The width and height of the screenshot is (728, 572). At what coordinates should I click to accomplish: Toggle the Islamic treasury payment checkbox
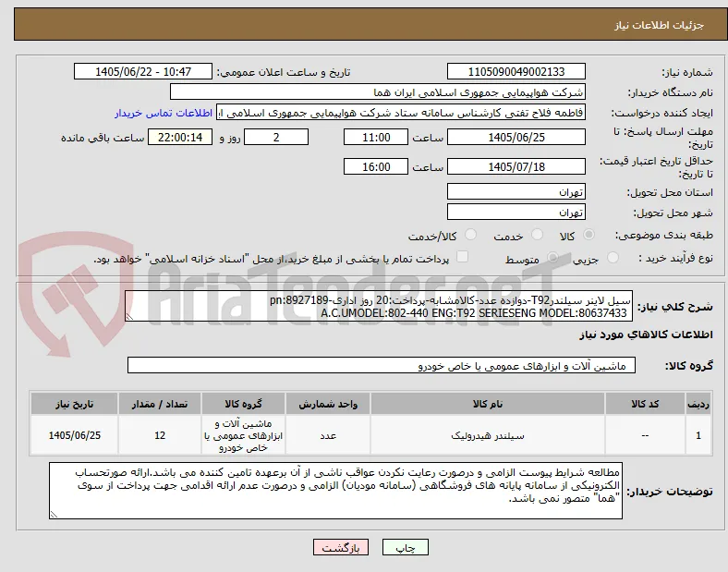(x=463, y=257)
